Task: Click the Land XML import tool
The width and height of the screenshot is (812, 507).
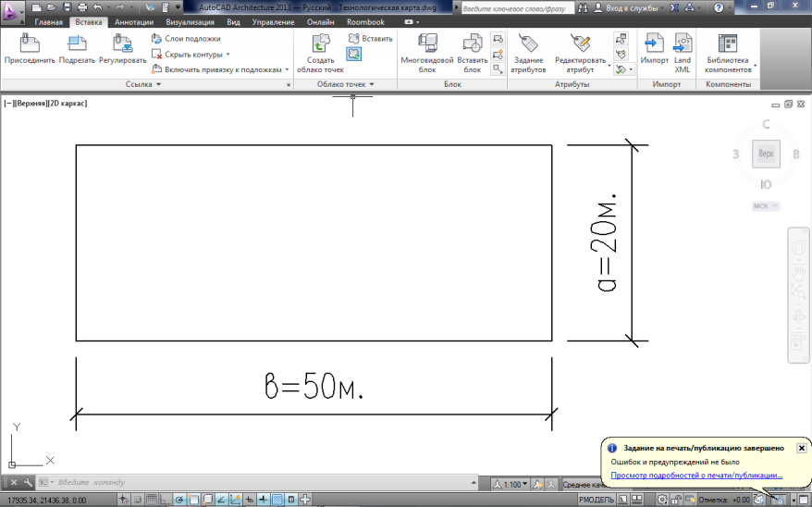Action: 683,54
